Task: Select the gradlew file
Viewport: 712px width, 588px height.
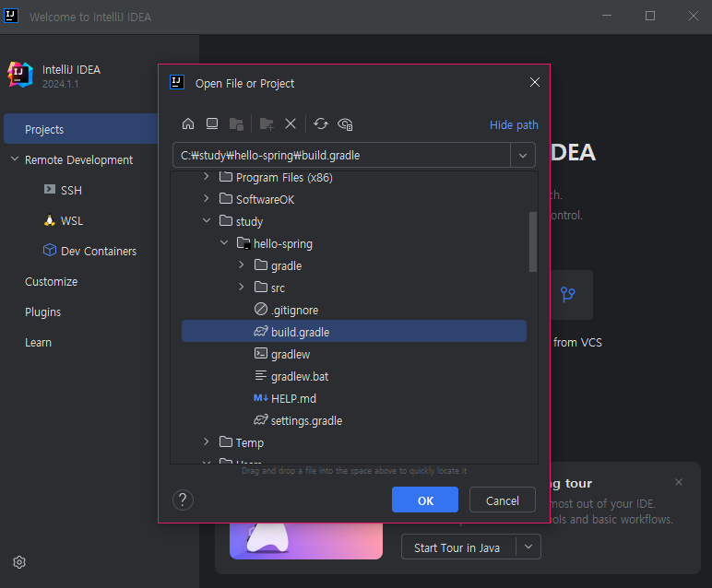Action: (354, 354)
